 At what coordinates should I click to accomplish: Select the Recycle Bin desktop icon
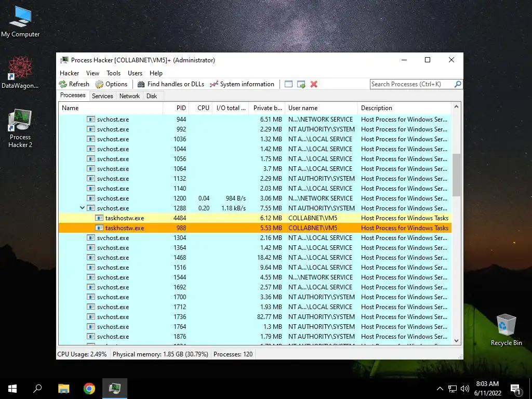click(506, 329)
